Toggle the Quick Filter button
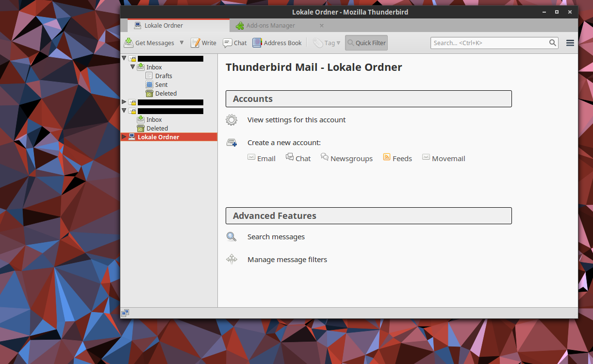Viewport: 593px width, 364px height. (366, 43)
